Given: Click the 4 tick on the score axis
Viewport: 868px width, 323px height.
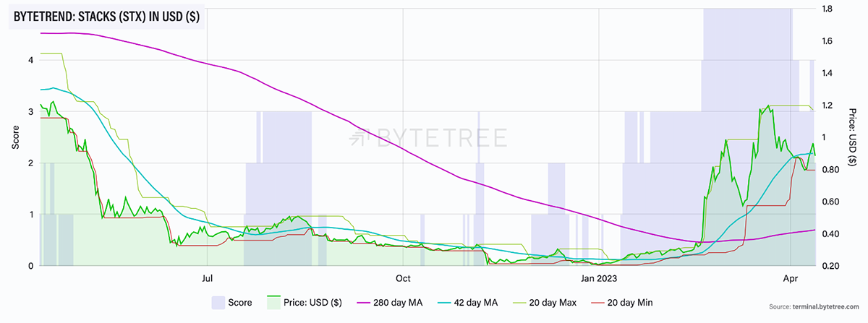Looking at the screenshot, I should (30, 60).
